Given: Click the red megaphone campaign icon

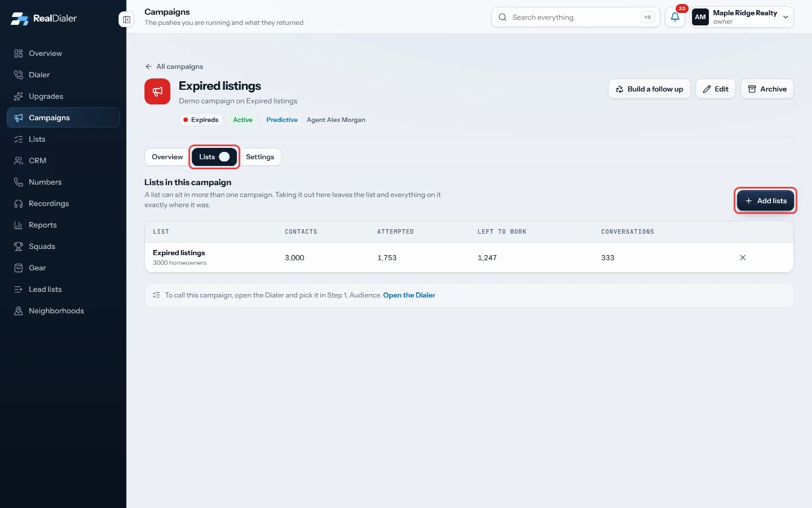Looking at the screenshot, I should tap(157, 91).
